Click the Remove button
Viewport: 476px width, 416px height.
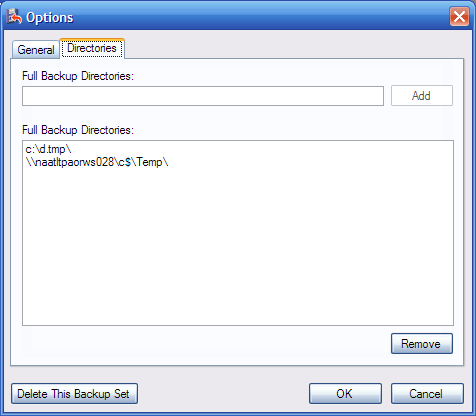pyautogui.click(x=422, y=343)
